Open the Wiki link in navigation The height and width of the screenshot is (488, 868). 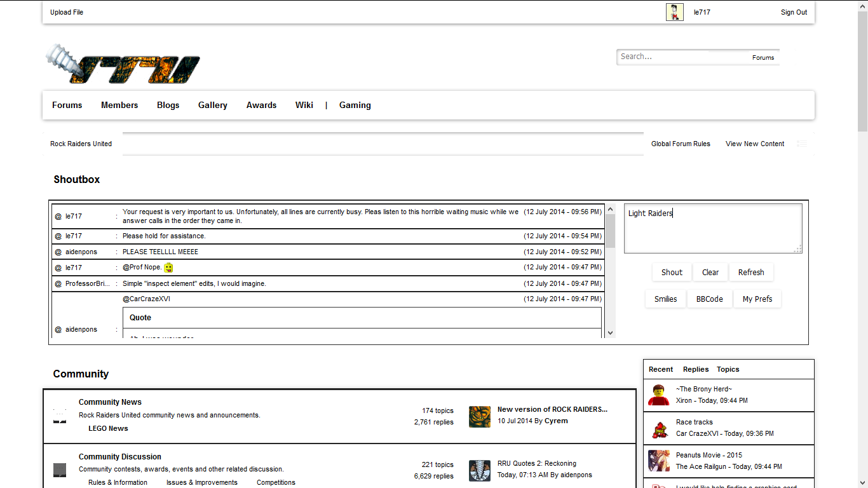(304, 105)
